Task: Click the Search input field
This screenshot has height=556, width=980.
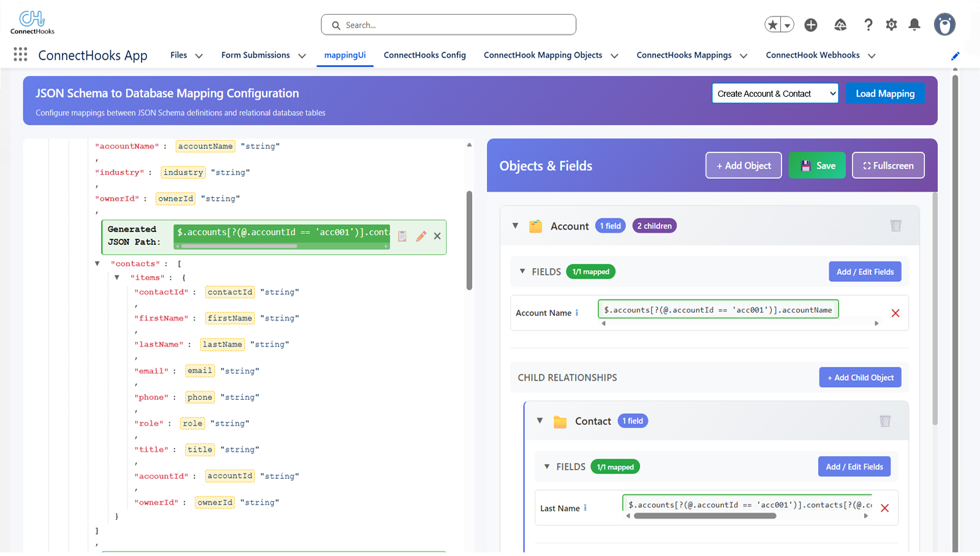Action: pos(448,24)
